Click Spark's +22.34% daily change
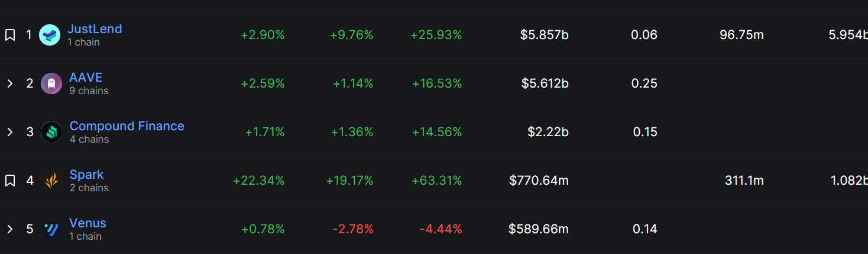Screen dimensions: 868x254 258,181
